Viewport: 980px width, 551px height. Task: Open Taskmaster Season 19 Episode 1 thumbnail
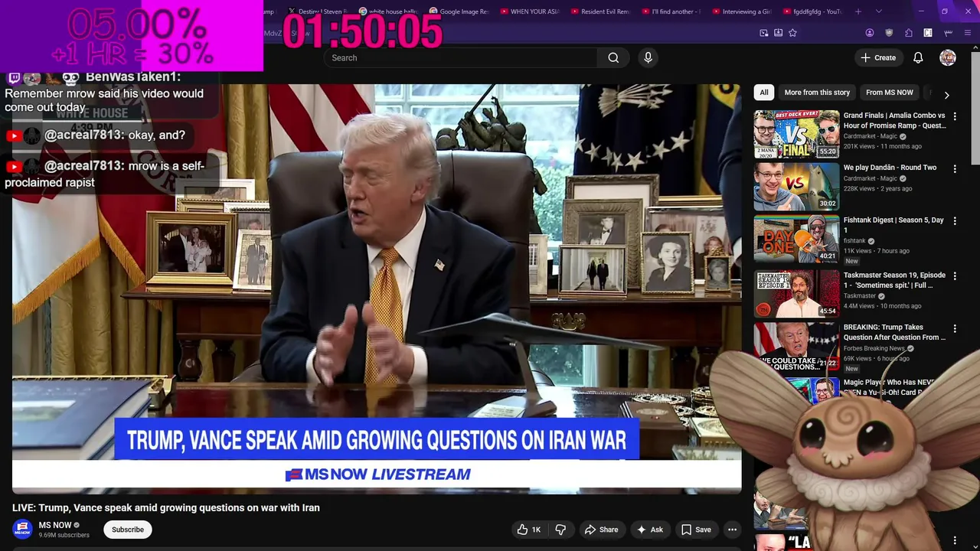point(796,293)
